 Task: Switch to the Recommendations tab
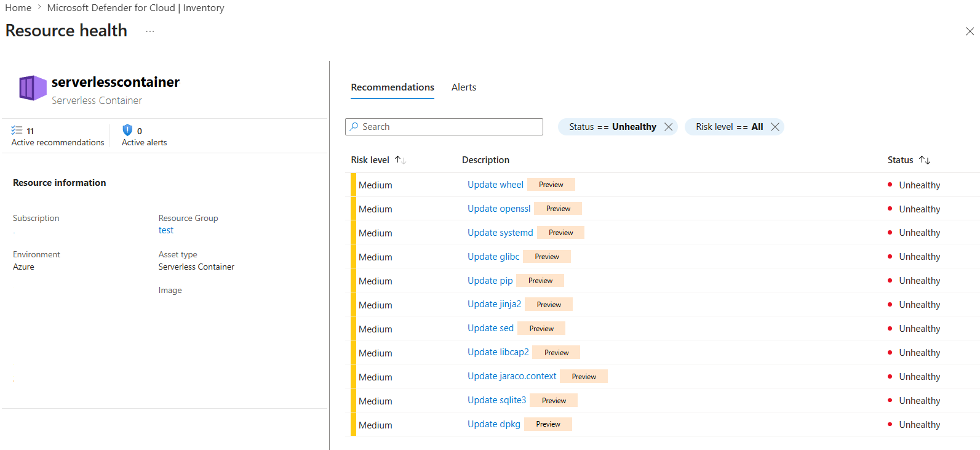coord(392,87)
